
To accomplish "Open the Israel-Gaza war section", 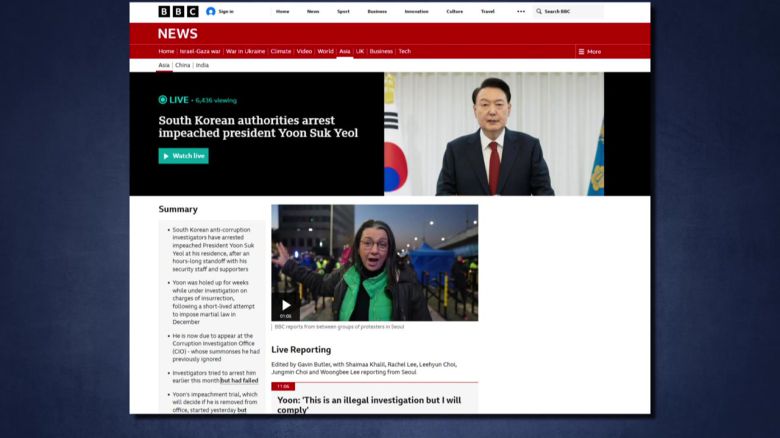I will 200,51.
